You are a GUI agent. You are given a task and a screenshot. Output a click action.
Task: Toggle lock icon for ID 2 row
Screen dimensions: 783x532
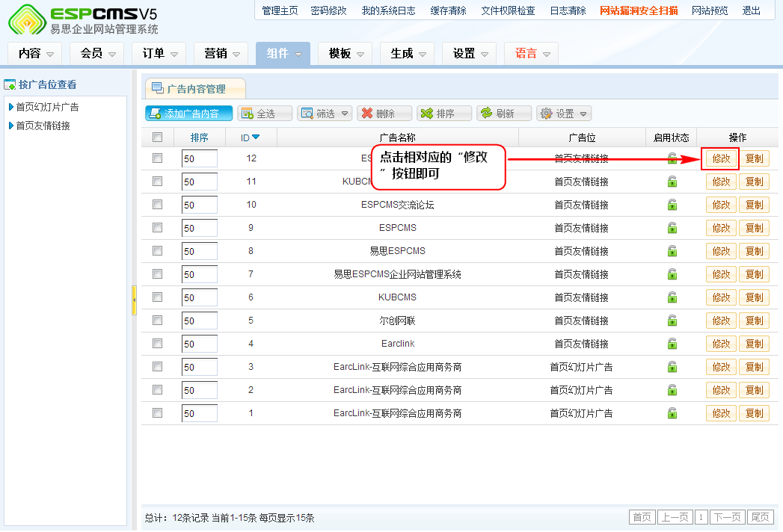pyautogui.click(x=672, y=390)
